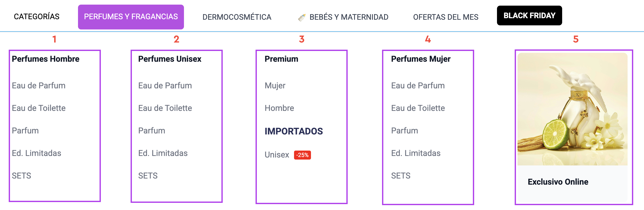Open the Perfumes Hombre heading link
The image size is (644, 210).
(46, 59)
